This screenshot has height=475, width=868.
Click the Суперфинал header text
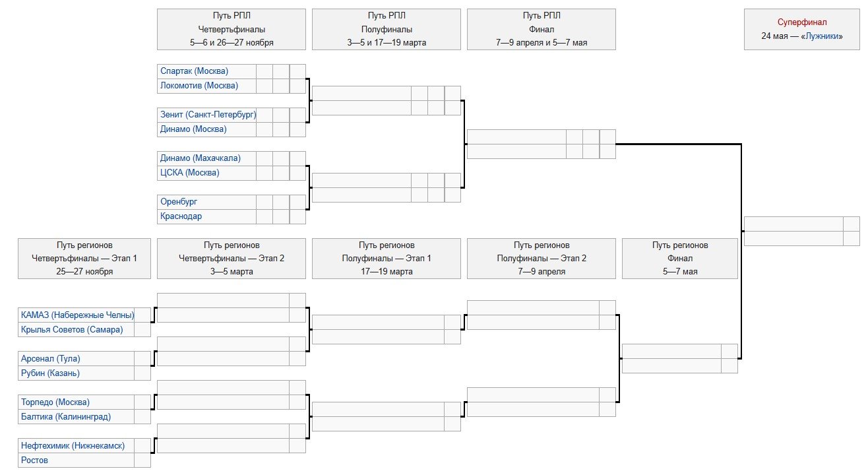point(801,22)
